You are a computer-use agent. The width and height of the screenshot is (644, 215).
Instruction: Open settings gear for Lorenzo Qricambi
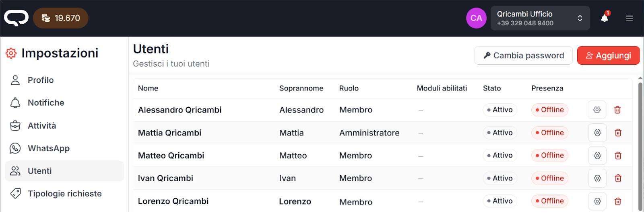click(597, 201)
